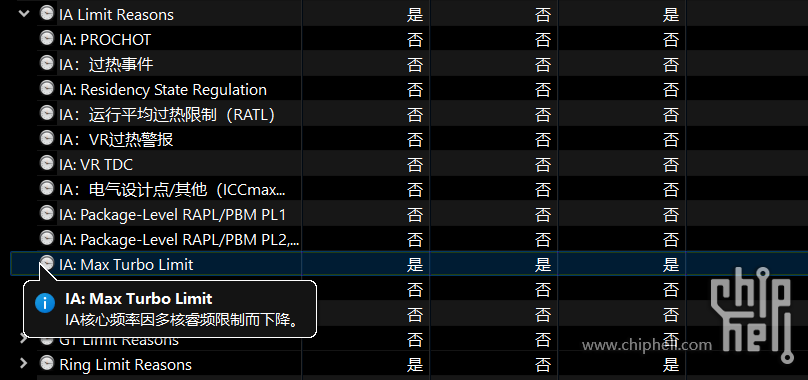Click the clock icon beside IA: PROCHOT
Image resolution: width=808 pixels, height=380 pixels.
point(47,39)
